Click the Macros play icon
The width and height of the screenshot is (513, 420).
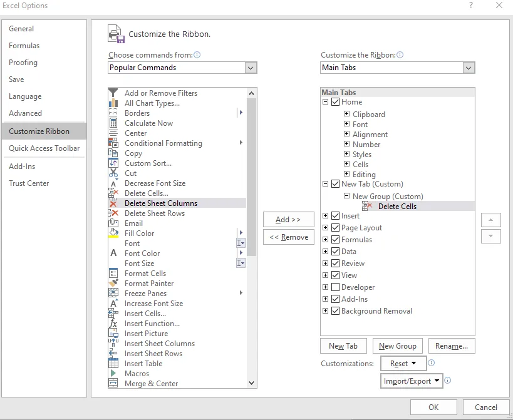113,373
